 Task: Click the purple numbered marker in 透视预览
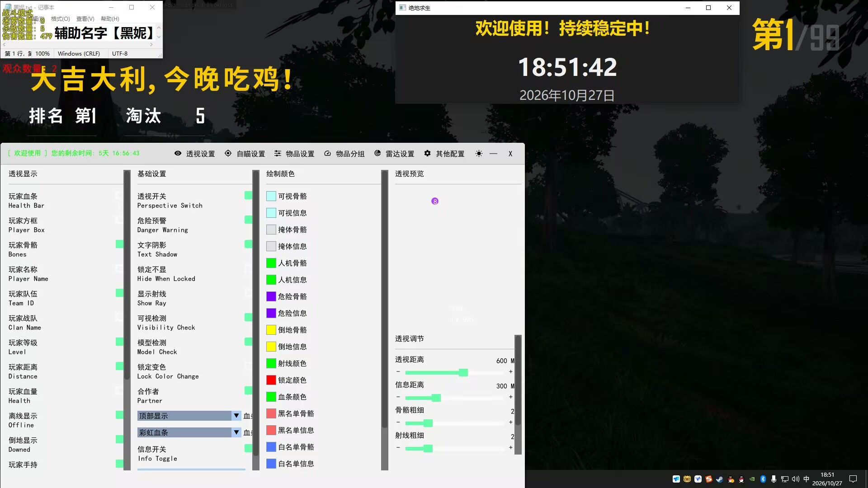pyautogui.click(x=435, y=201)
